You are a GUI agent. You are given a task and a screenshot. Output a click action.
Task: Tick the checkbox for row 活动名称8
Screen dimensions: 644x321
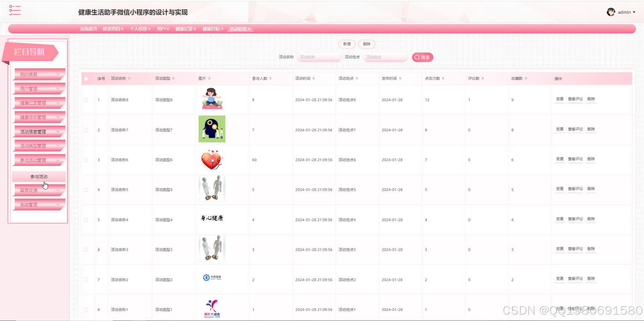[86, 100]
